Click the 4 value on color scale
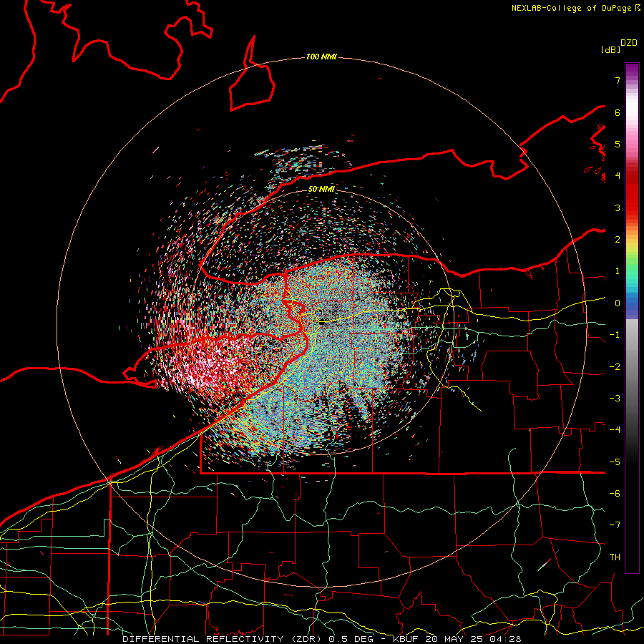Viewport: 644px width, 644px height. 618,176
